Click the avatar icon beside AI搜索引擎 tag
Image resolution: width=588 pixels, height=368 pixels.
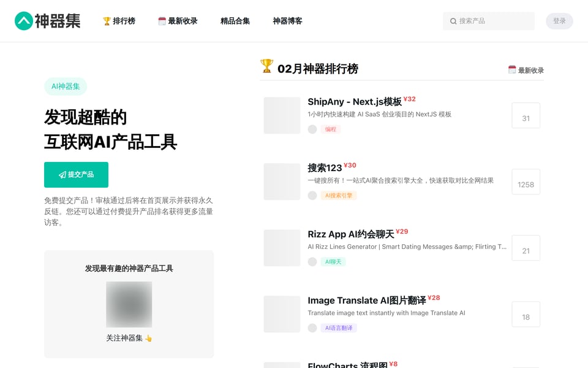(x=312, y=195)
